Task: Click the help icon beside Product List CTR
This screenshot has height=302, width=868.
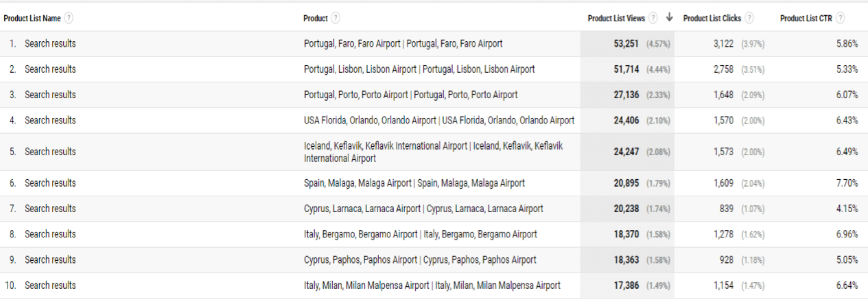Action: [x=840, y=19]
